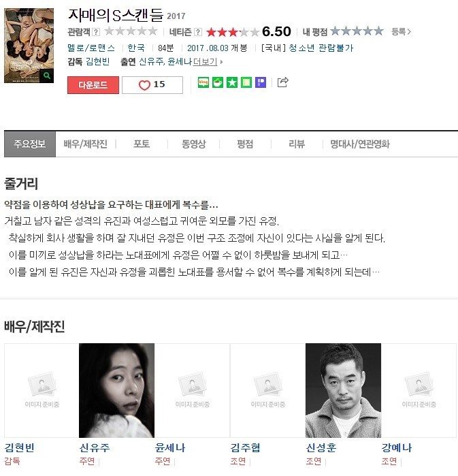This screenshot has width=458, height=476.
Task: Click the 멜로/로맨스 genre link
Action: [x=91, y=48]
